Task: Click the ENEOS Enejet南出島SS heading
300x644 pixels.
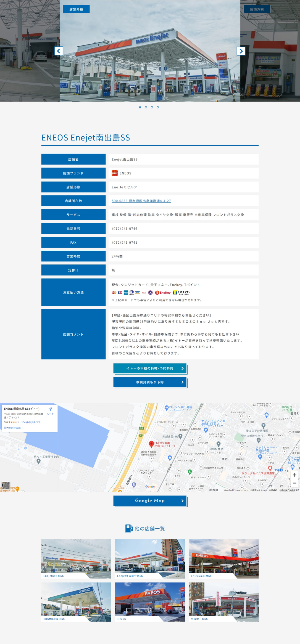Action: coord(86,137)
